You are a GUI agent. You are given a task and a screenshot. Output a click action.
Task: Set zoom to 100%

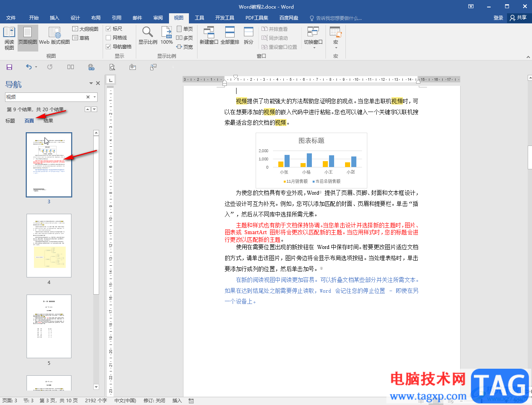[167, 36]
